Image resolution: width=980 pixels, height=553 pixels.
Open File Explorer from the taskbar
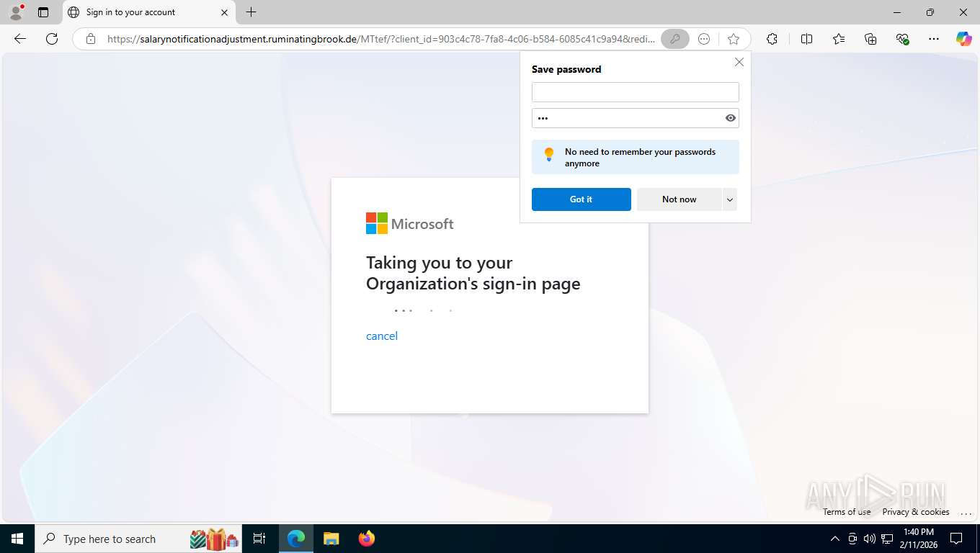(331, 539)
